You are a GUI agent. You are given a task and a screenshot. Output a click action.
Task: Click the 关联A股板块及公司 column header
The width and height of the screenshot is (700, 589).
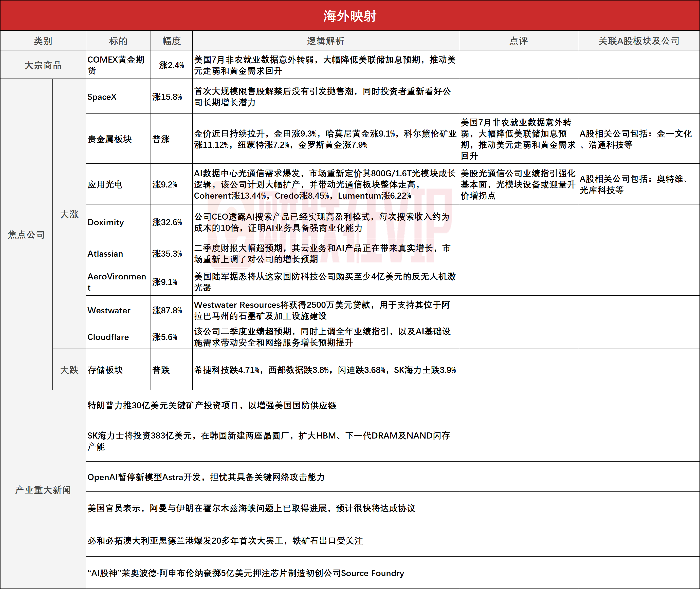[x=639, y=41]
